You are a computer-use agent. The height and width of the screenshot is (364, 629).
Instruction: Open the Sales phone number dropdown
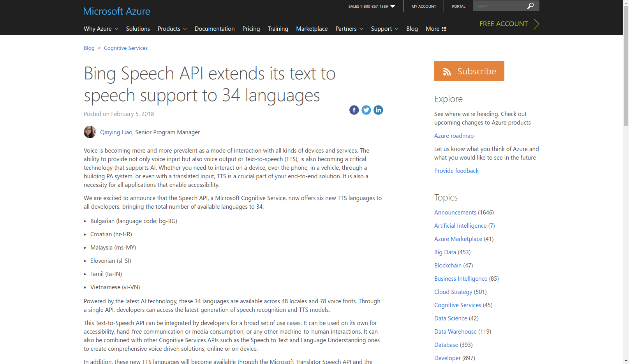pyautogui.click(x=372, y=6)
